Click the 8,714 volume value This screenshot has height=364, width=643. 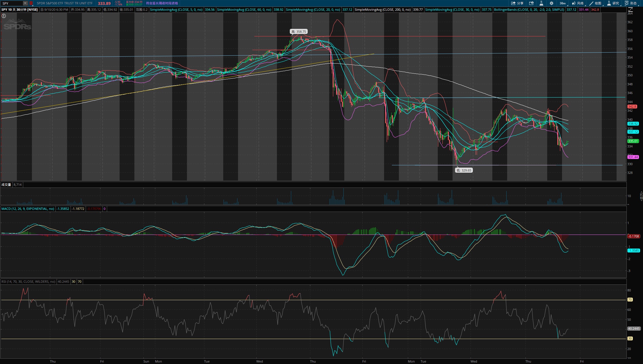tap(17, 185)
